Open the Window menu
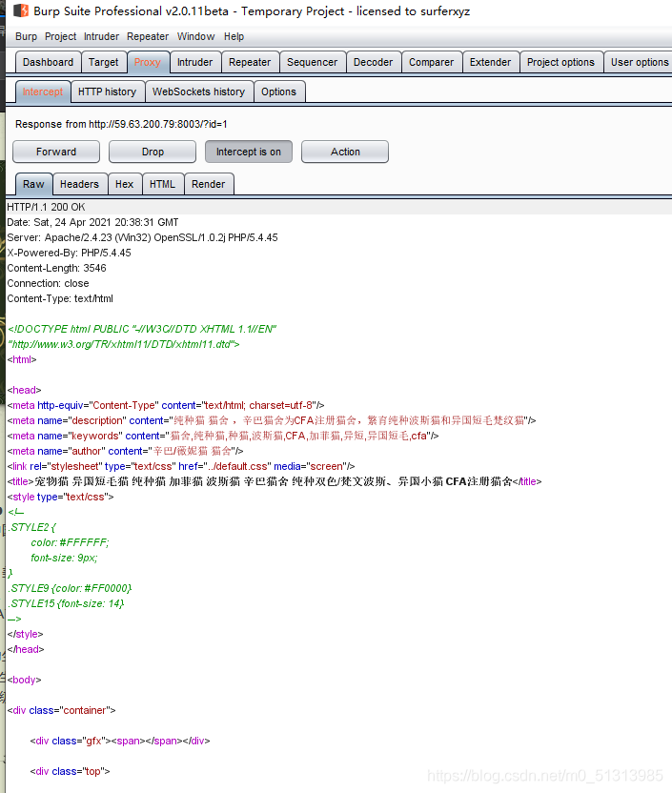The width and height of the screenshot is (672, 793). point(195,36)
